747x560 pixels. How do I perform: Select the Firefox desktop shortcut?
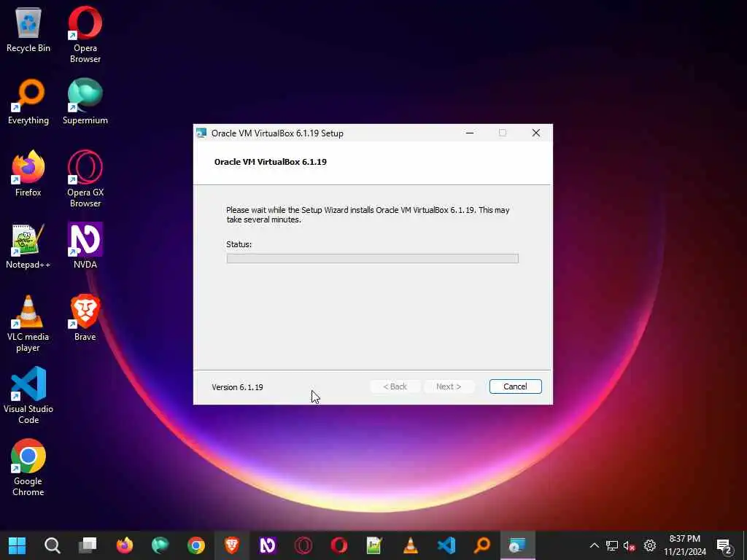pos(28,174)
